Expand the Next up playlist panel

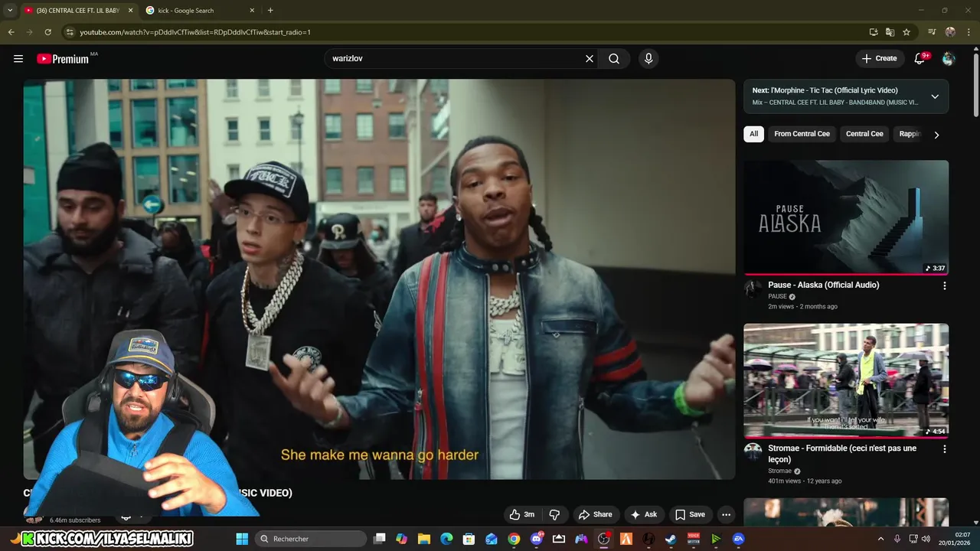point(935,96)
